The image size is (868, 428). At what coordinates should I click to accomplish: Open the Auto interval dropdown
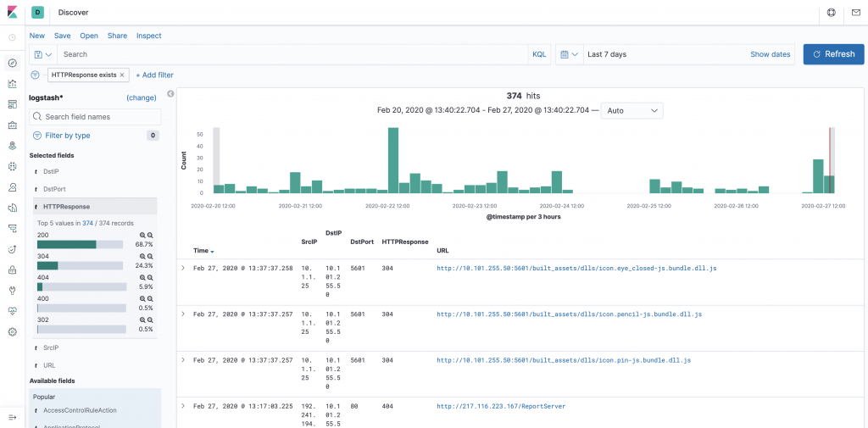[632, 110]
